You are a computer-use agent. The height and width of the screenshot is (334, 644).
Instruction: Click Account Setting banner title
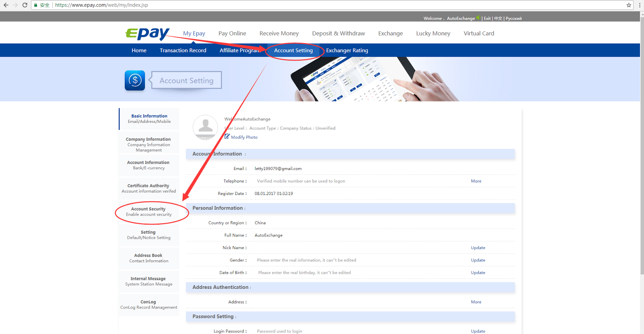click(x=186, y=81)
